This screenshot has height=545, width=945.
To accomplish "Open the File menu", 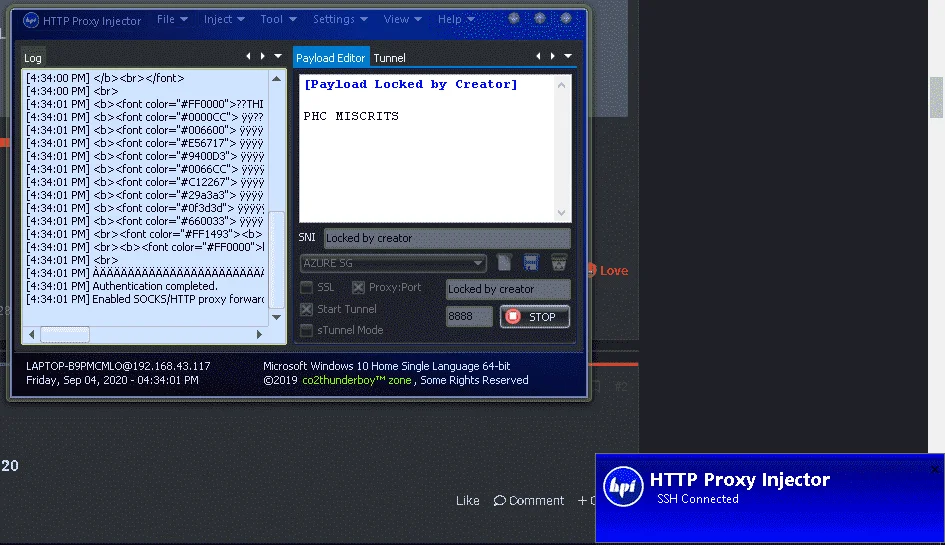I will pos(172,19).
